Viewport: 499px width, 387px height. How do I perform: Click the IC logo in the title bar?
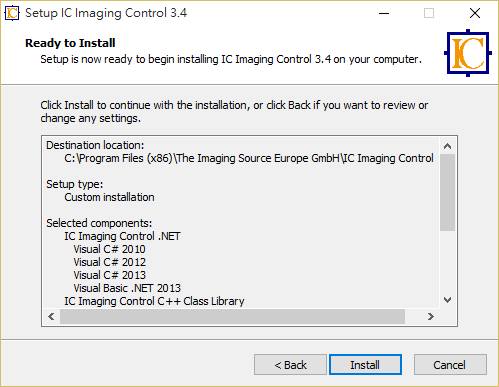tap(12, 13)
